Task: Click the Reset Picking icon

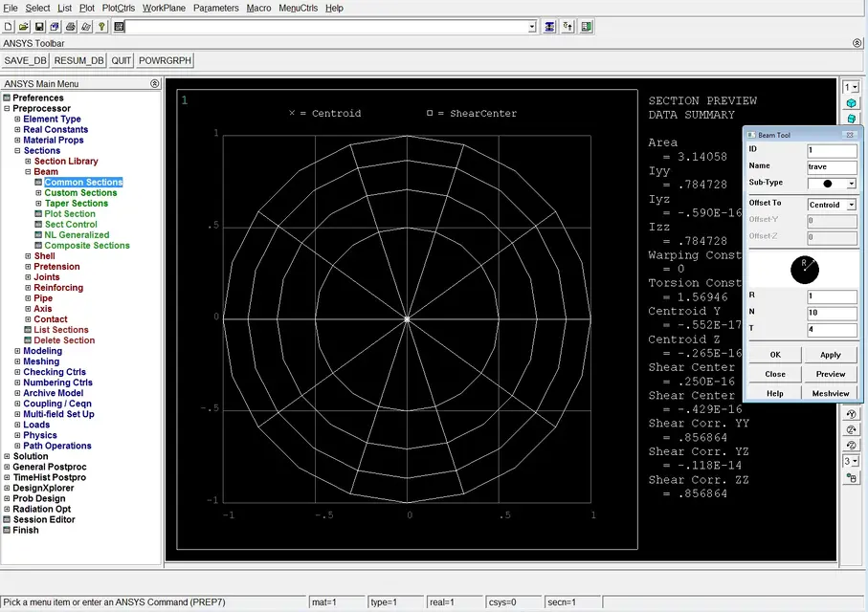Action: pos(568,27)
